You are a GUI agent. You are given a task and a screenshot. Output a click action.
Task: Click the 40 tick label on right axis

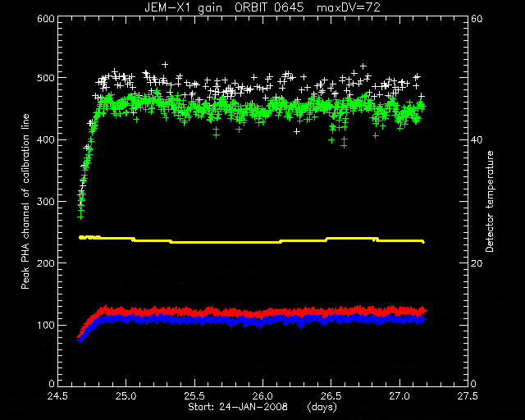477,139
